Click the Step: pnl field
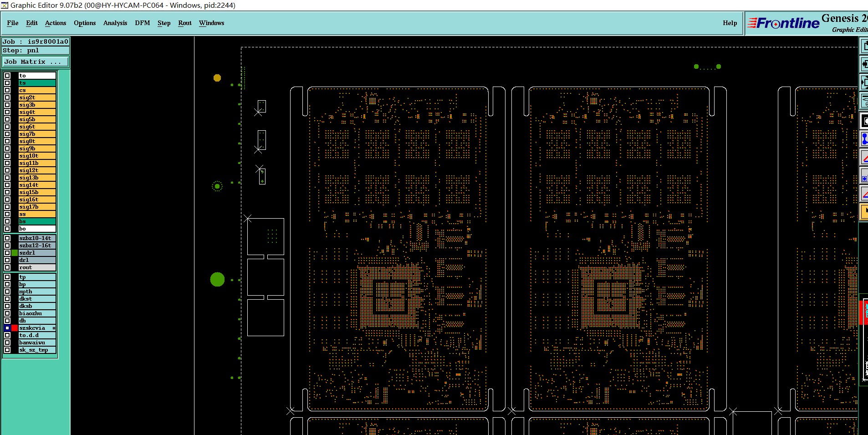868x435 pixels. (36, 51)
